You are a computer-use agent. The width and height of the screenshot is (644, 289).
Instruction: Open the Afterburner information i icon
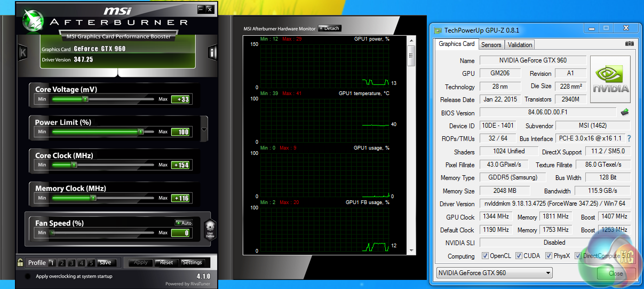point(212,52)
